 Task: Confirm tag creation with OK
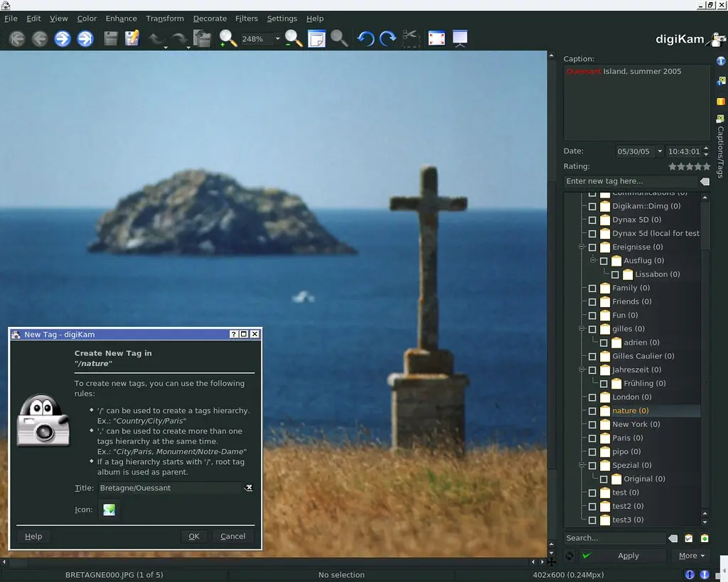pyautogui.click(x=193, y=537)
